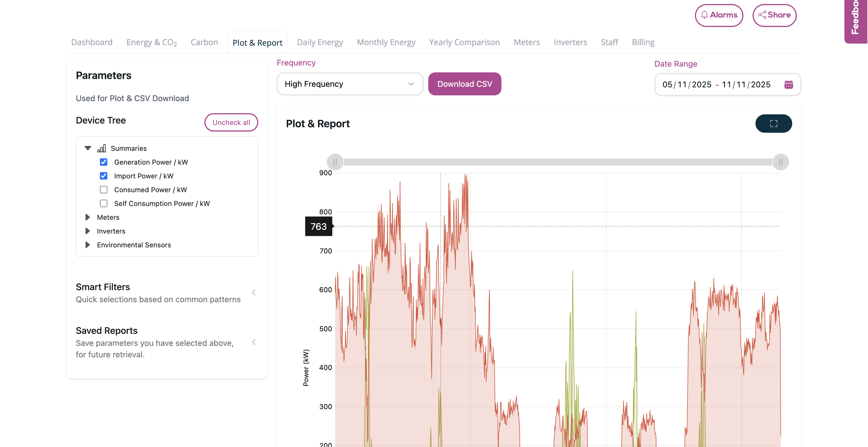Switch to the Staff tab
The image size is (868, 447).
pyautogui.click(x=609, y=42)
